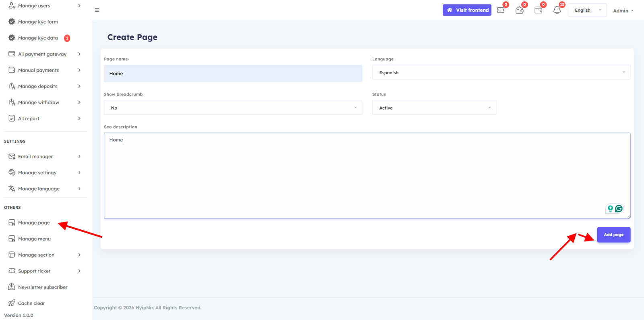The image size is (644, 320).
Task: Open the wallet notification icon with clock
Action: coord(520,10)
